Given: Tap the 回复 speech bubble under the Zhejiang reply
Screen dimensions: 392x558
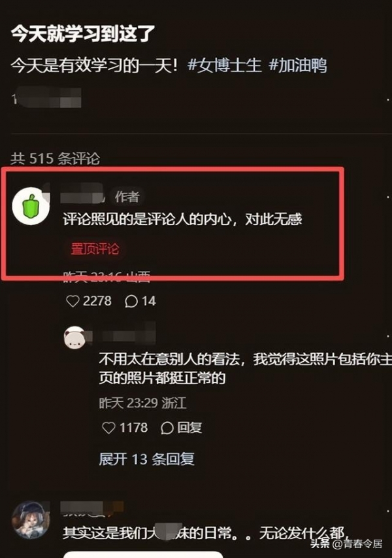Looking at the screenshot, I should pyautogui.click(x=181, y=427).
